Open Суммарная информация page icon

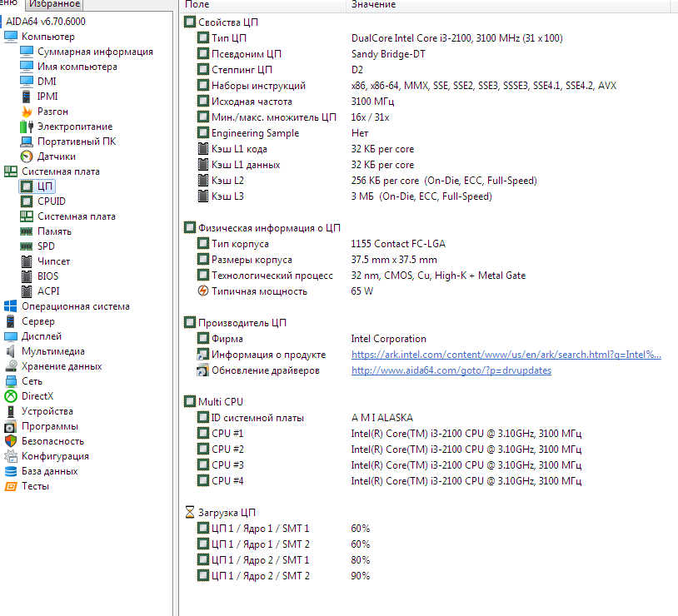tap(27, 52)
